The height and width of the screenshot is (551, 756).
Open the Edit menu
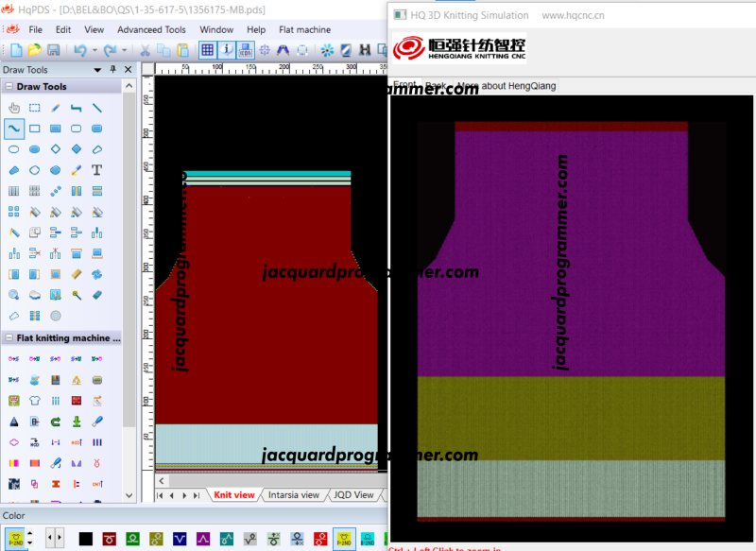63,29
